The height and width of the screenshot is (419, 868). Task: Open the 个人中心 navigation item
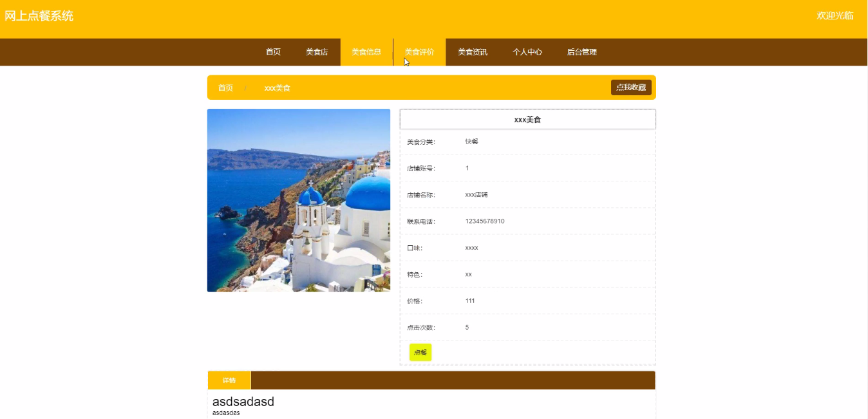(x=528, y=51)
